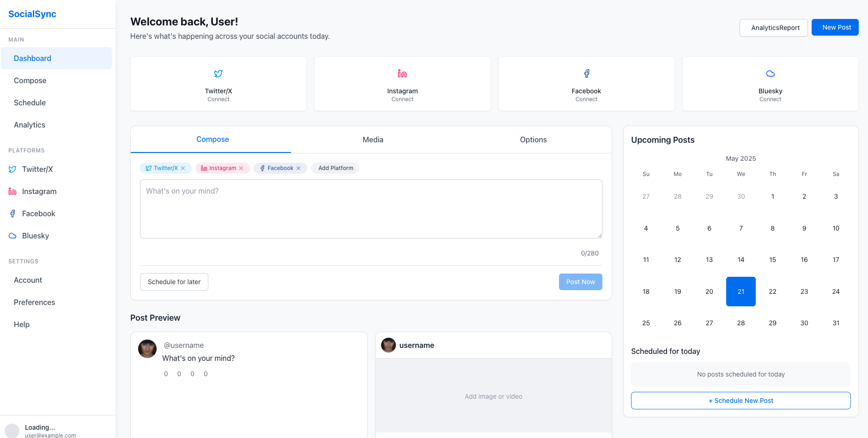Click the Twitter/X icon in the sidebar
868x438 pixels.
pos(12,169)
